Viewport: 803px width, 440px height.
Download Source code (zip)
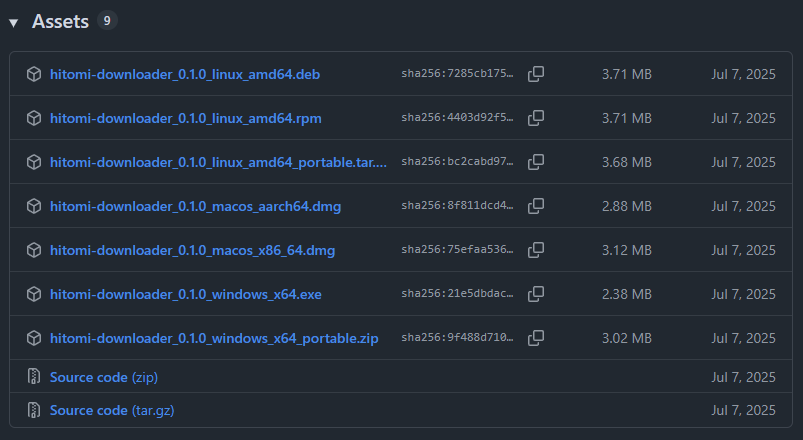pos(104,378)
